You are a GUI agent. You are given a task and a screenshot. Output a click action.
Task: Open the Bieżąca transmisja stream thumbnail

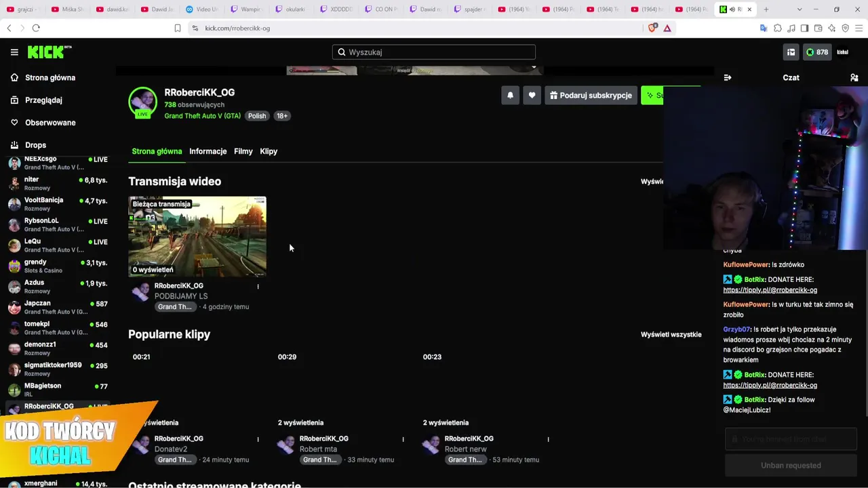197,237
